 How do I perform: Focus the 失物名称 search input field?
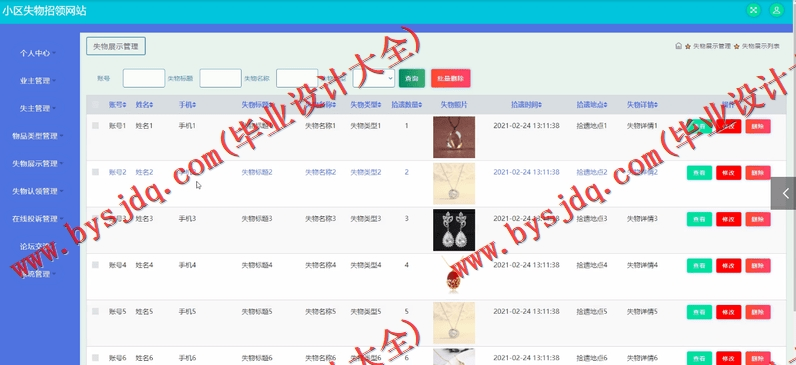click(x=297, y=78)
